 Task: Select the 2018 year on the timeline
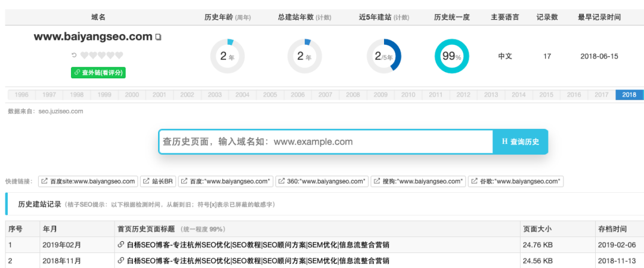click(629, 95)
